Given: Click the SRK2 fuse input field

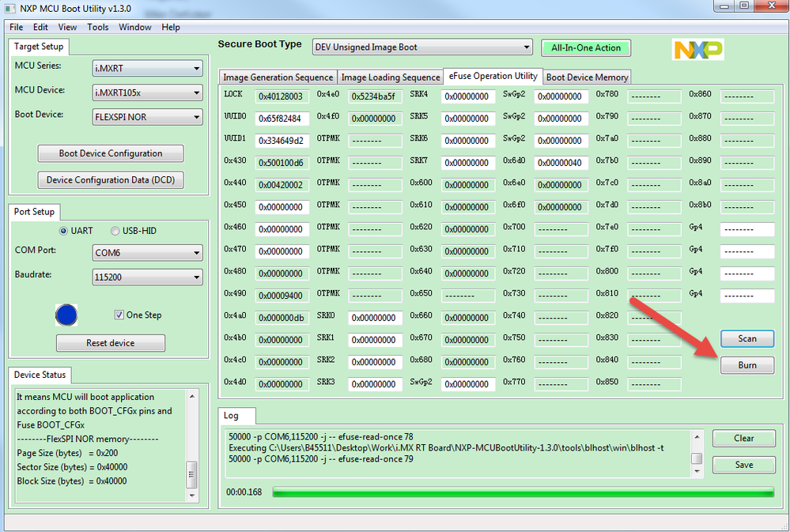Looking at the screenshot, I should (375, 362).
